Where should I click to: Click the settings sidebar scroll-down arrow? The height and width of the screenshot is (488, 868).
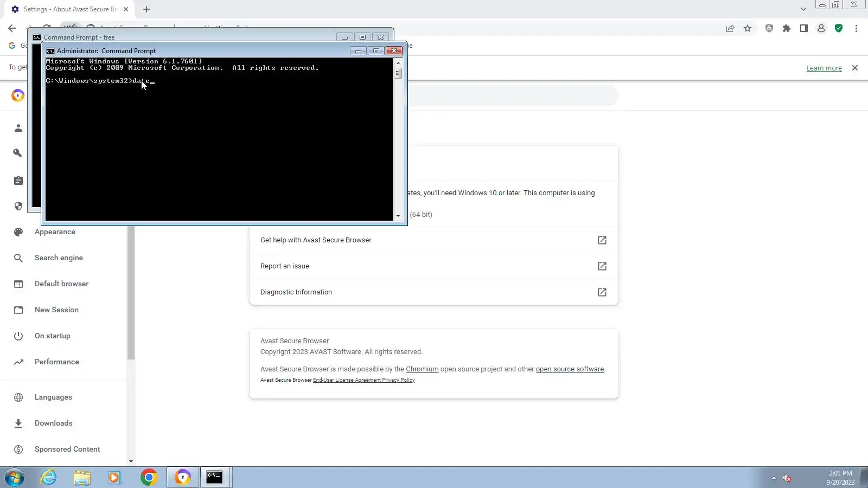(x=131, y=461)
